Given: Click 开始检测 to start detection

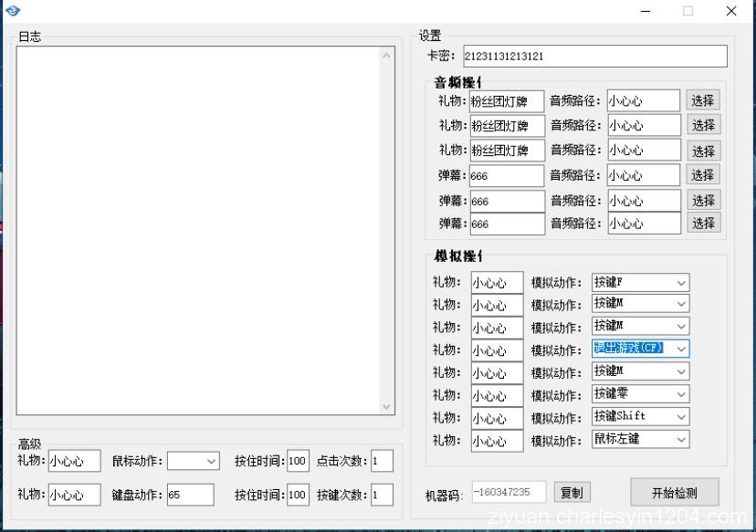Looking at the screenshot, I should [x=674, y=491].
